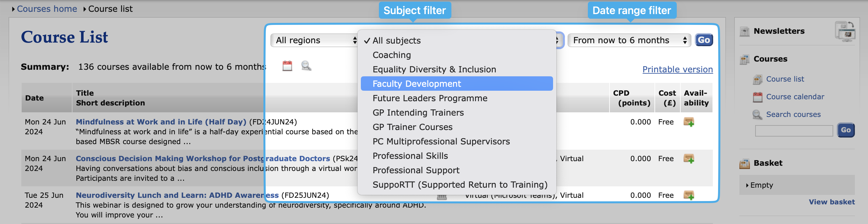
Task: Click the search courses text field
Action: pos(794,130)
